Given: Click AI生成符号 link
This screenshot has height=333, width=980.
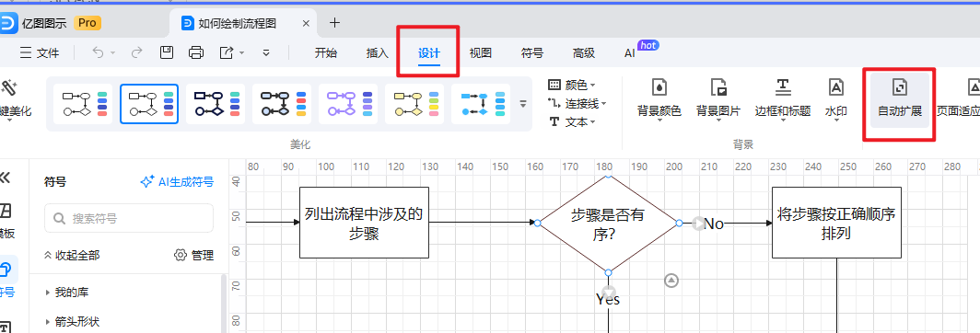Looking at the screenshot, I should point(177,182).
